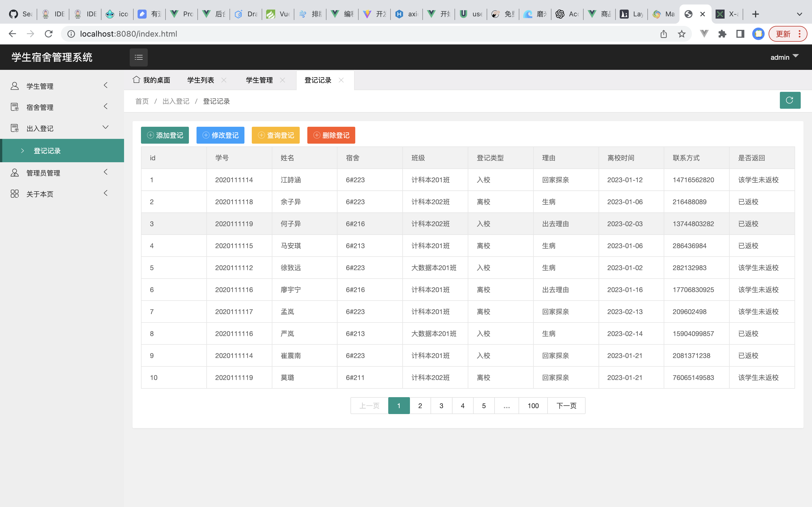Viewport: 812px width, 507px height.
Task: Close the 学生管理 tab
Action: click(283, 80)
